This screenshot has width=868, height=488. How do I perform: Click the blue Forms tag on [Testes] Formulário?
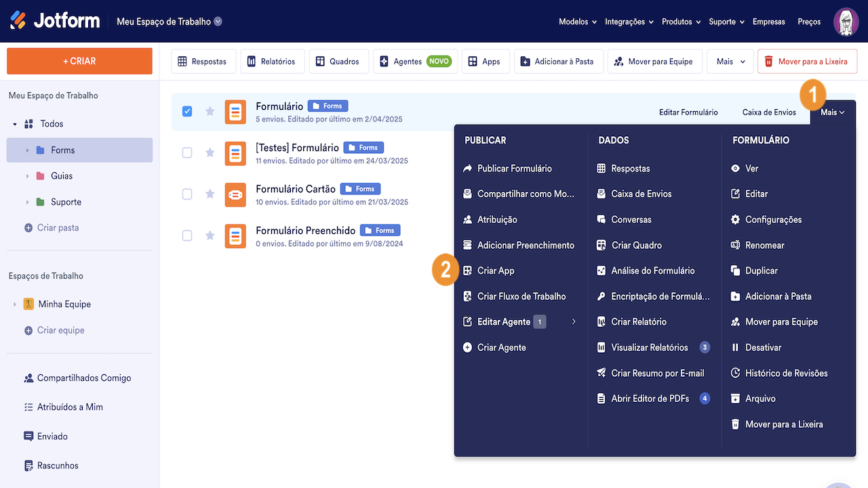[x=363, y=147]
